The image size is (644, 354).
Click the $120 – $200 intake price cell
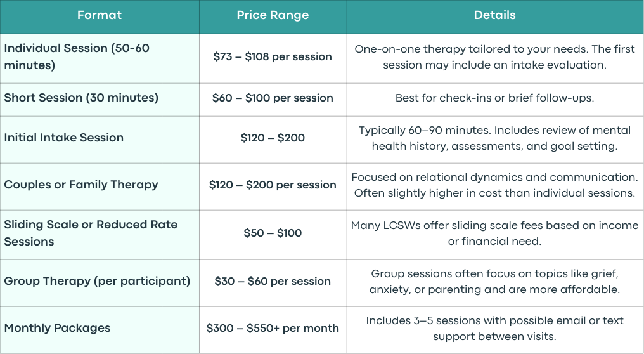pyautogui.click(x=273, y=138)
